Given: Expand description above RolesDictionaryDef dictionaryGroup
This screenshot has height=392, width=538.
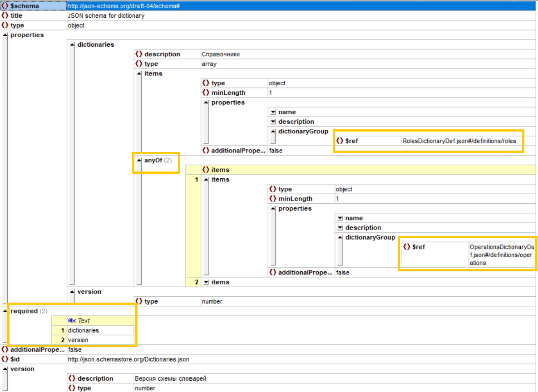Looking at the screenshot, I should (273, 122).
